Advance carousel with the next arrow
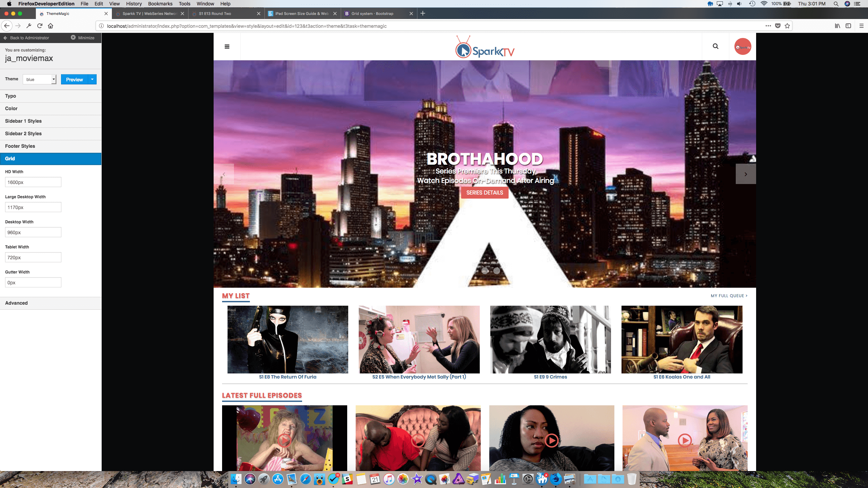The width and height of the screenshot is (868, 488). [746, 174]
